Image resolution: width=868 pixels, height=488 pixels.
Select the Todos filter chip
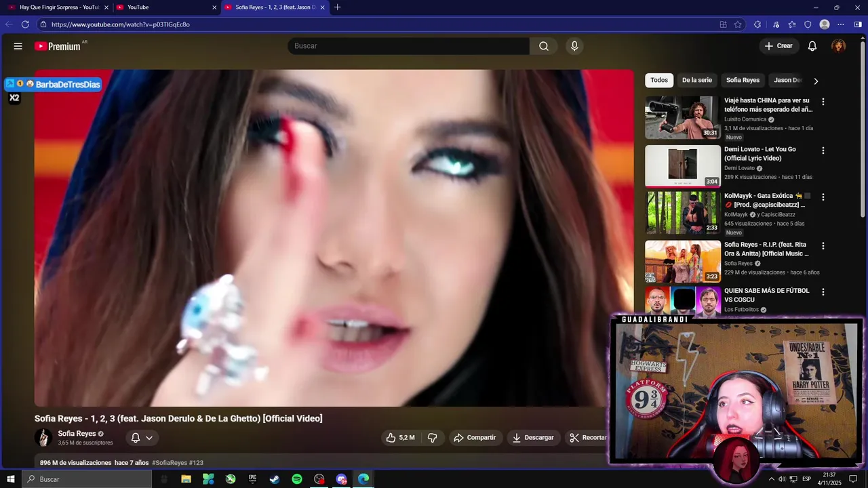pos(659,80)
